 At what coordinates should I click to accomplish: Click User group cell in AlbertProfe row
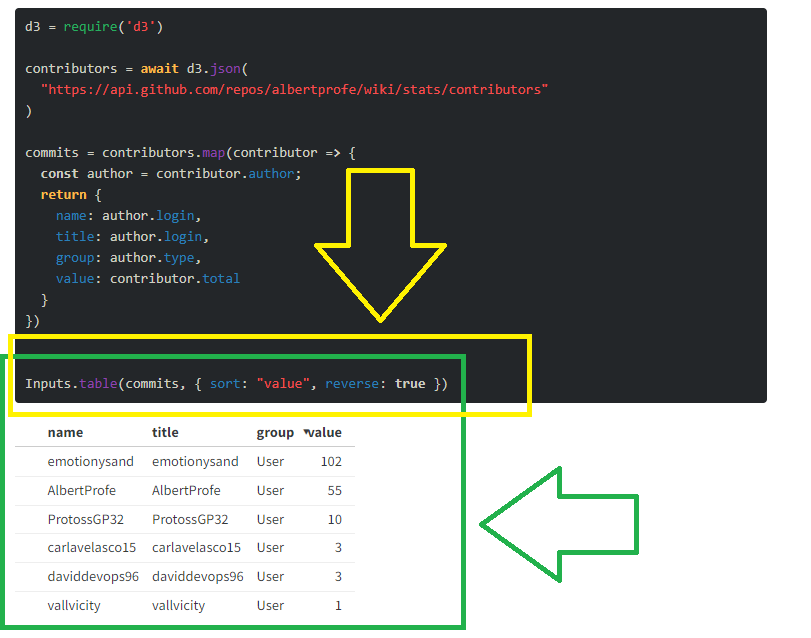(x=270, y=491)
